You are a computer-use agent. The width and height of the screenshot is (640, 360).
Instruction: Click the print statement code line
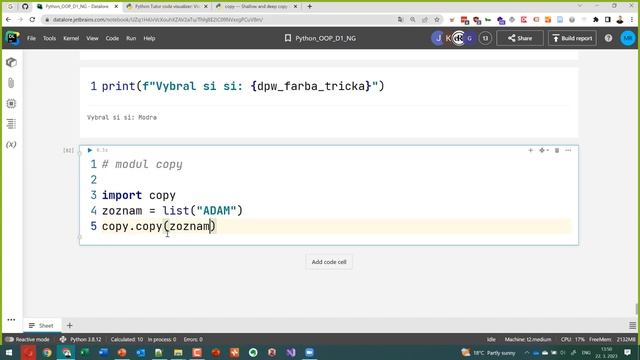243,86
